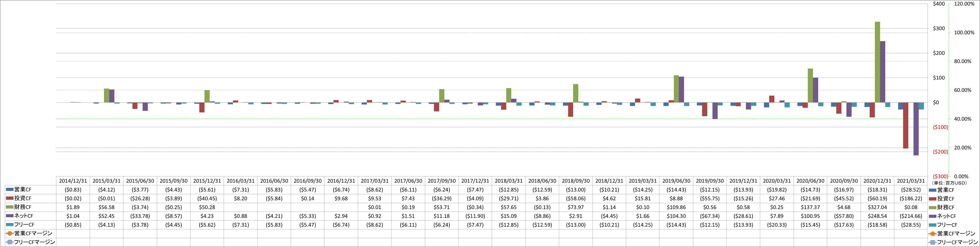Click the 60.00% secondary axis label
This screenshot has height=247, width=980.
tap(963, 90)
